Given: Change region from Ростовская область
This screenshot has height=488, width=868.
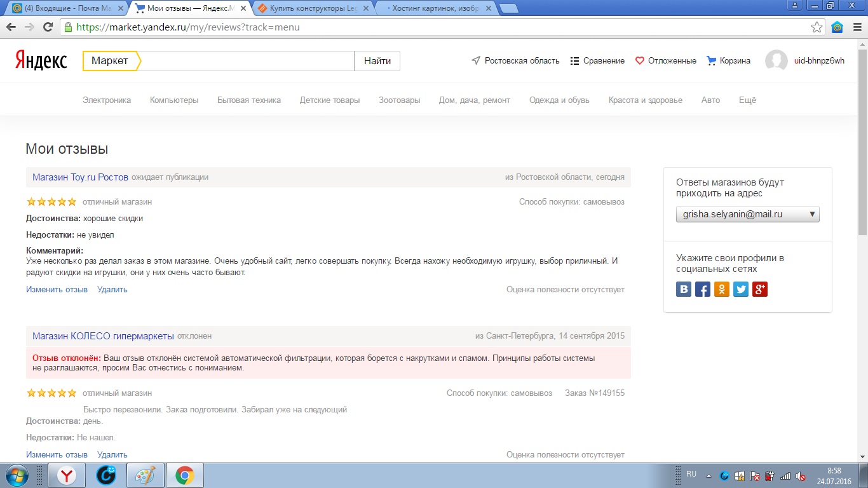Looking at the screenshot, I should pos(515,61).
